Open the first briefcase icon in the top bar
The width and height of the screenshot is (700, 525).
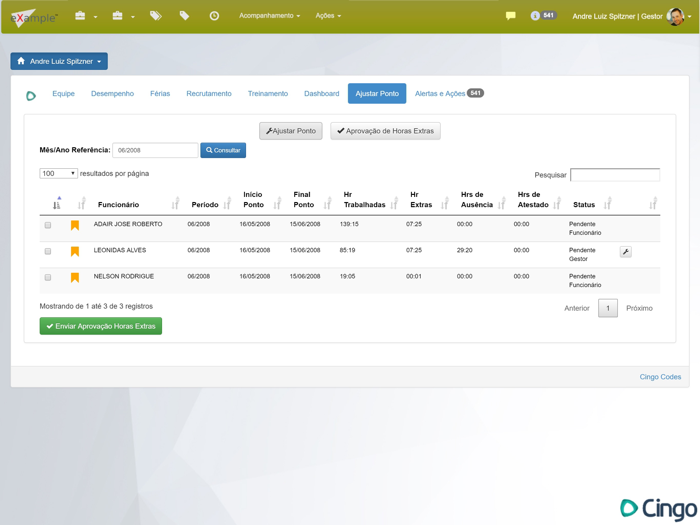[80, 16]
